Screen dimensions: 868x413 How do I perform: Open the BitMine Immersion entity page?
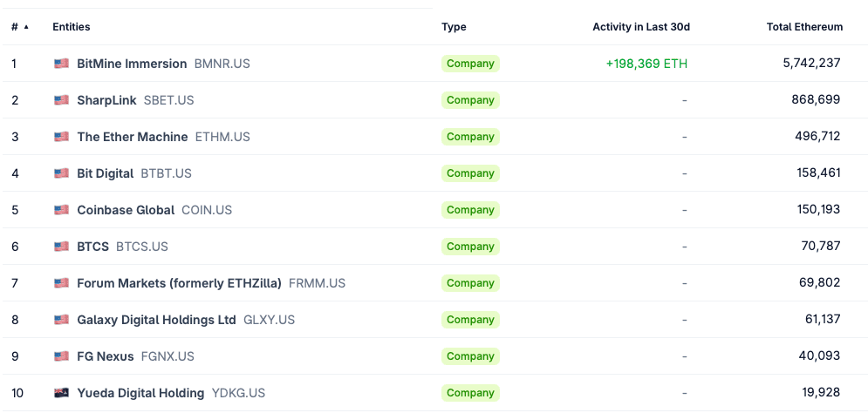click(x=132, y=64)
